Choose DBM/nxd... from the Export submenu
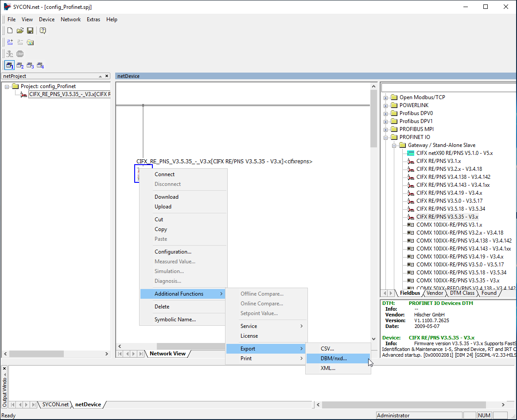The height and width of the screenshot is (420, 517). tap(334, 358)
